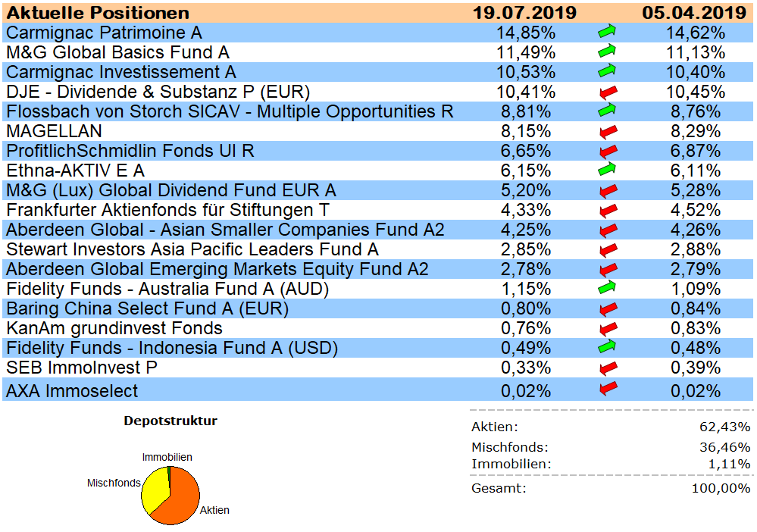The height and width of the screenshot is (532, 757).
Task: Click the green arrow for Carmignac Patrimoine A
Action: pos(607,32)
